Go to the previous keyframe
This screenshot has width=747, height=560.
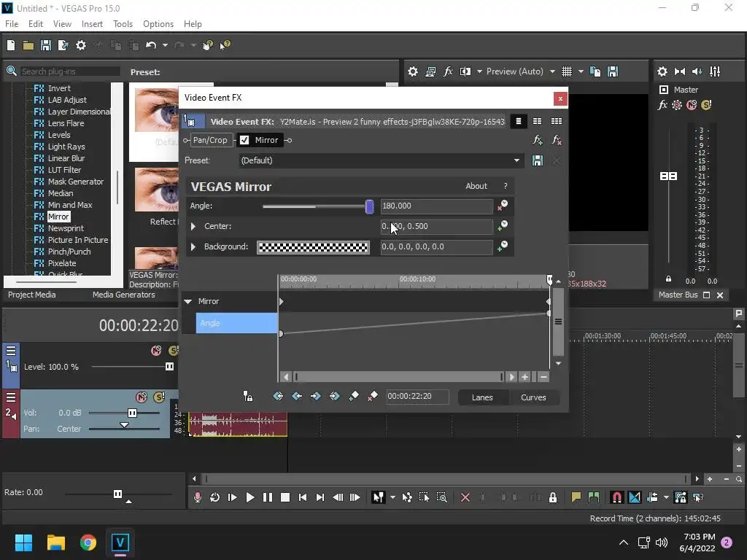(x=297, y=396)
